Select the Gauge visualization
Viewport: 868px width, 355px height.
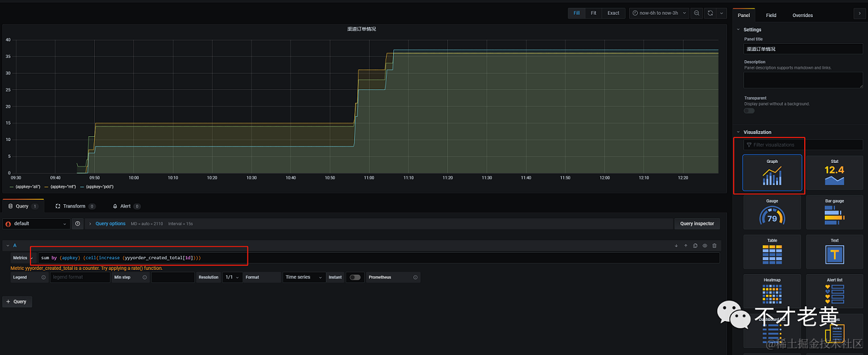[772, 212]
